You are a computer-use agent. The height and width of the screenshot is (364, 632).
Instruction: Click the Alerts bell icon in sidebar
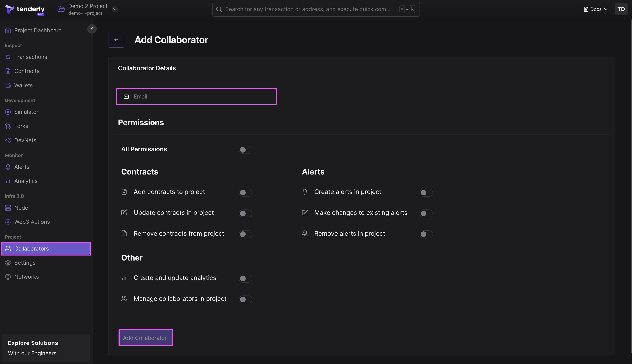pyautogui.click(x=8, y=167)
